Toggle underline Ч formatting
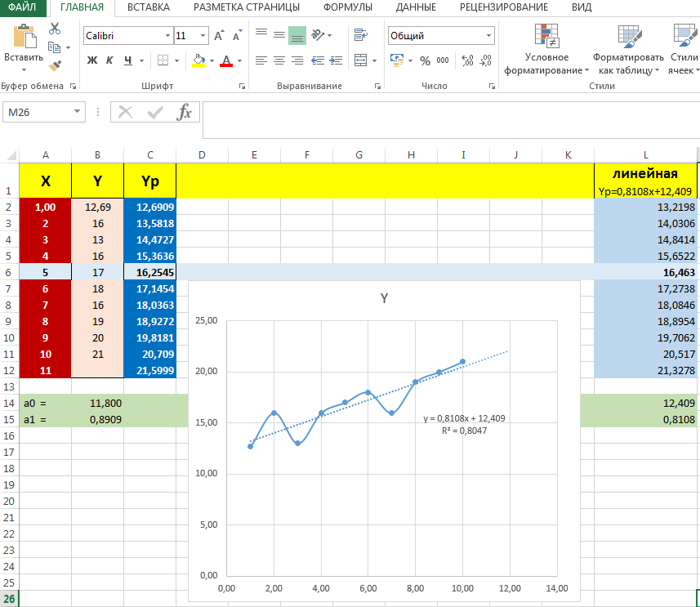Image resolution: width=700 pixels, height=607 pixels. point(128,60)
